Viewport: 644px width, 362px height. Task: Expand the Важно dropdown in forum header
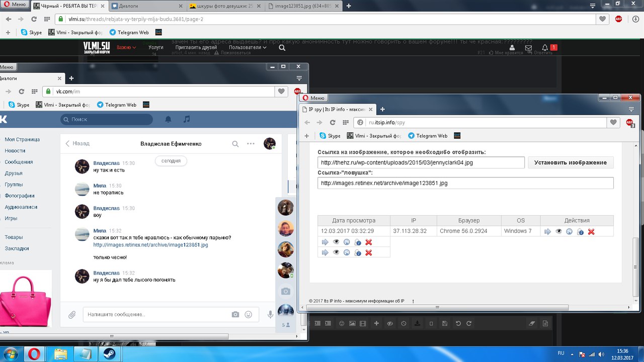tap(126, 47)
